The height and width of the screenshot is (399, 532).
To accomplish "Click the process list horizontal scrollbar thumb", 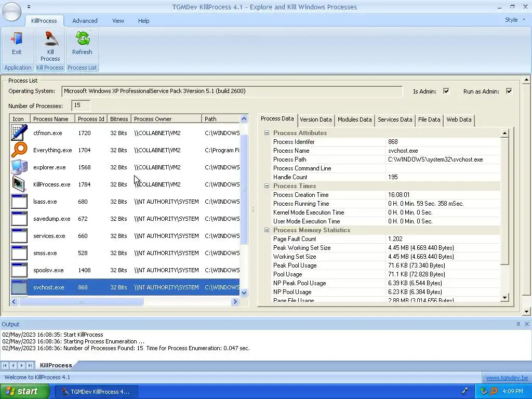I will (x=81, y=302).
